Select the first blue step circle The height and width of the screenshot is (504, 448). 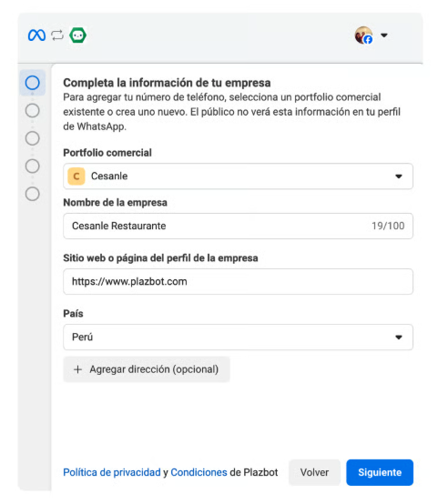click(33, 83)
